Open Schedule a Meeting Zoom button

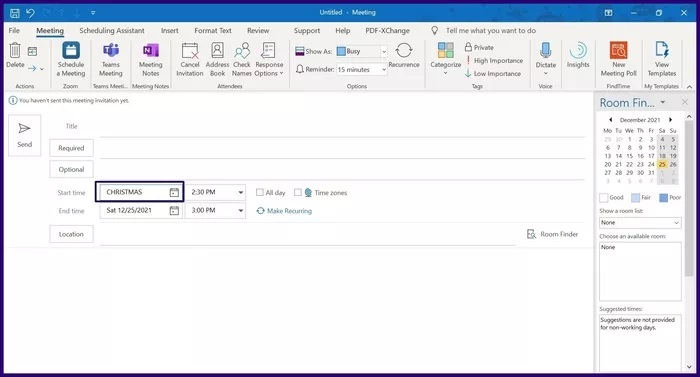71,59
